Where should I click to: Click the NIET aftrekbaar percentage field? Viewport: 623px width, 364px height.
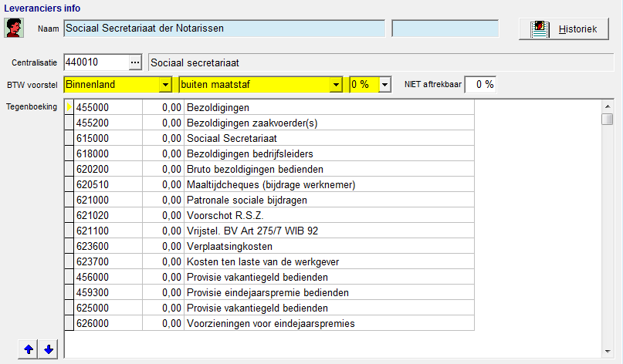click(480, 85)
